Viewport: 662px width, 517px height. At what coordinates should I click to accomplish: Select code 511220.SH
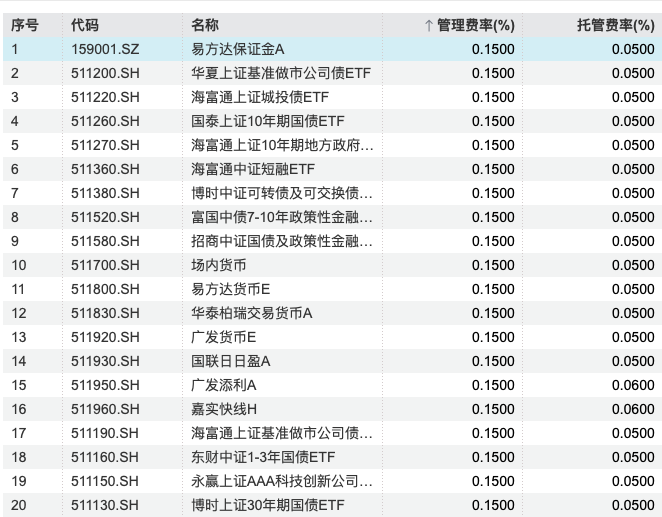(105, 97)
